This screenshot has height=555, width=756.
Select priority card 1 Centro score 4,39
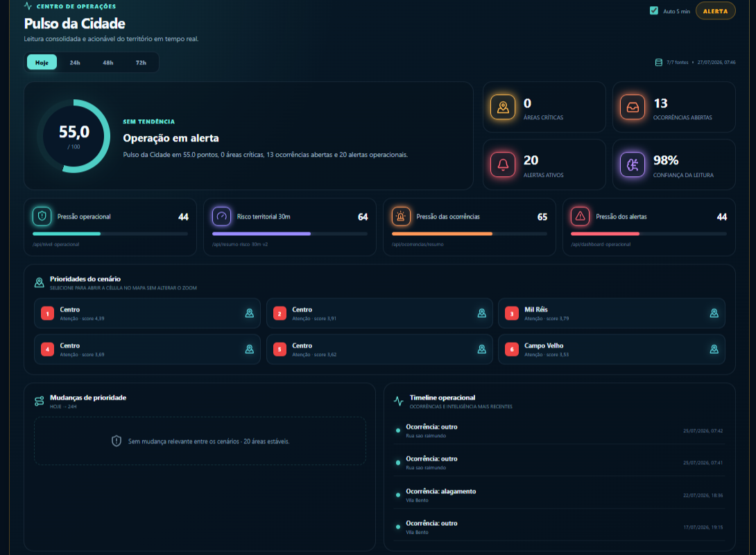(x=148, y=314)
